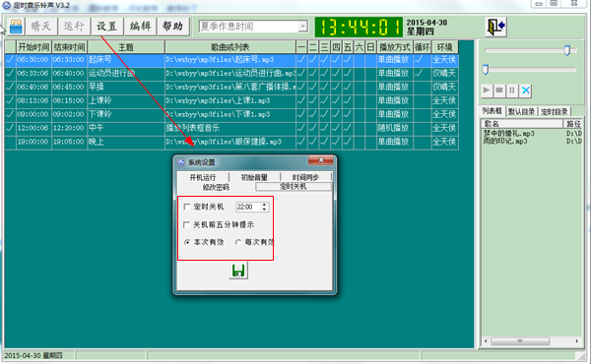Switch to the 初始音量 tab
Image resolution: width=591 pixels, height=364 pixels.
254,177
